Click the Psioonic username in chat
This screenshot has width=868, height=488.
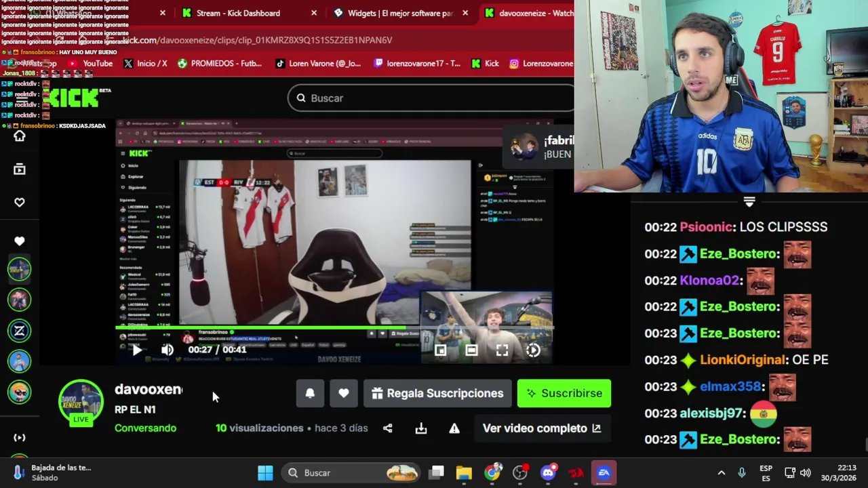point(706,227)
